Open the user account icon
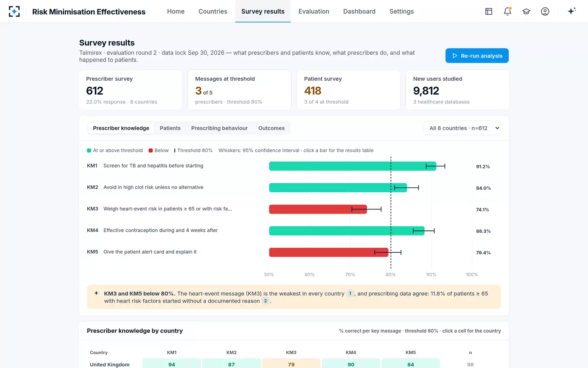This screenshot has height=368, width=588. pos(545,11)
